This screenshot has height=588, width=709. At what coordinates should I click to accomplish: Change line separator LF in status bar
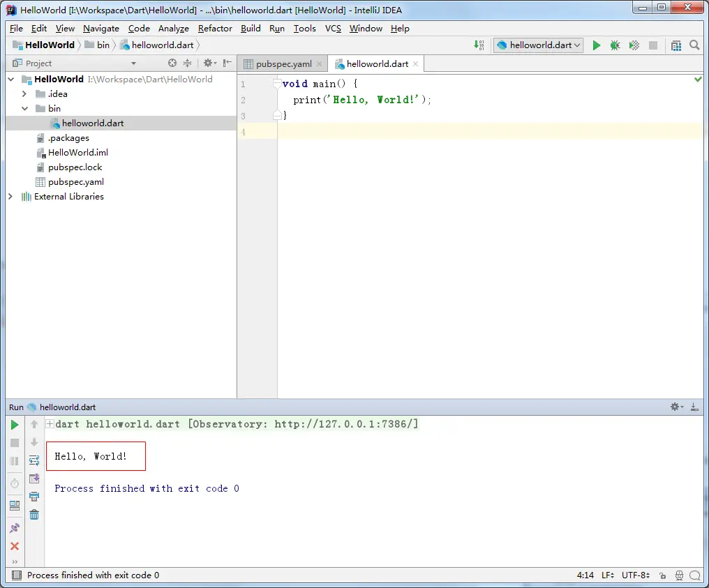pos(608,575)
